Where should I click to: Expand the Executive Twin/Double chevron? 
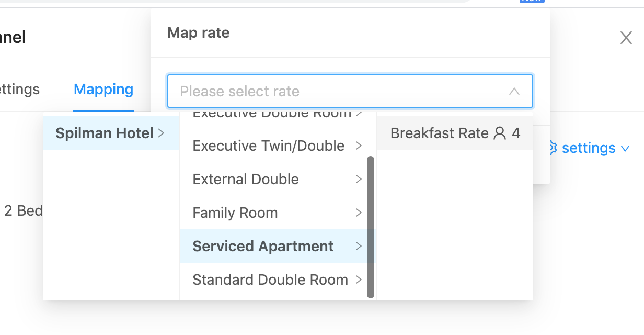coord(359,146)
